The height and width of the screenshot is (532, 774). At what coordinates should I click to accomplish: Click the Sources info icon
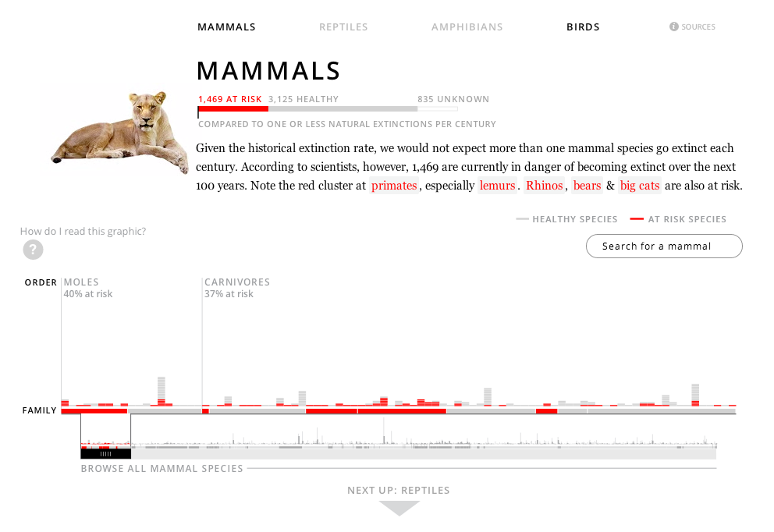pyautogui.click(x=673, y=27)
